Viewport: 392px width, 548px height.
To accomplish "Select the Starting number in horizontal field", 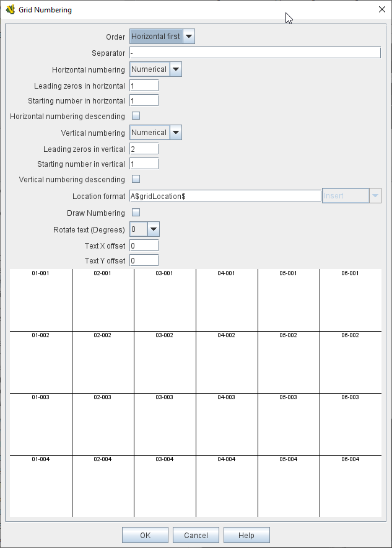I will pos(144,100).
